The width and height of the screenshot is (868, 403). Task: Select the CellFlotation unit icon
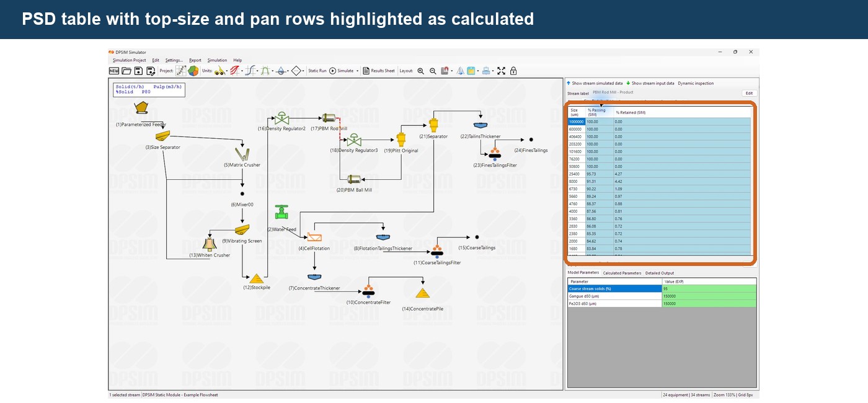[314, 237]
